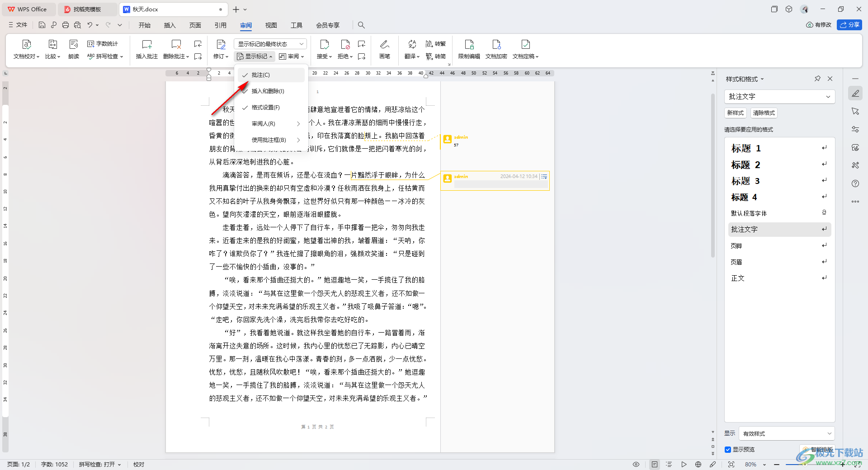This screenshot has height=470, width=868.
Task: Open 字数统计 word count
Action: click(103, 44)
